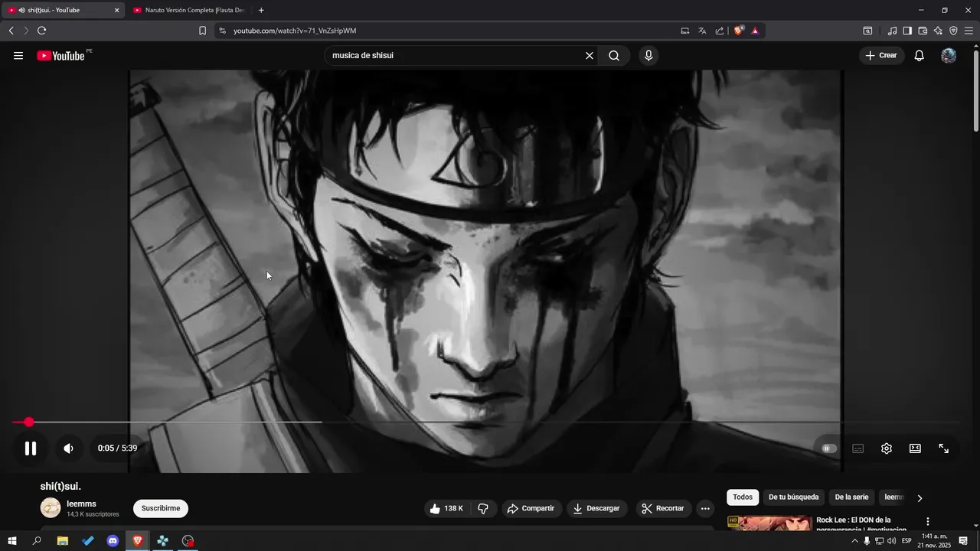Screen dimensions: 980x551
Task: Open Leo AI sparkle icon
Action: point(938,31)
